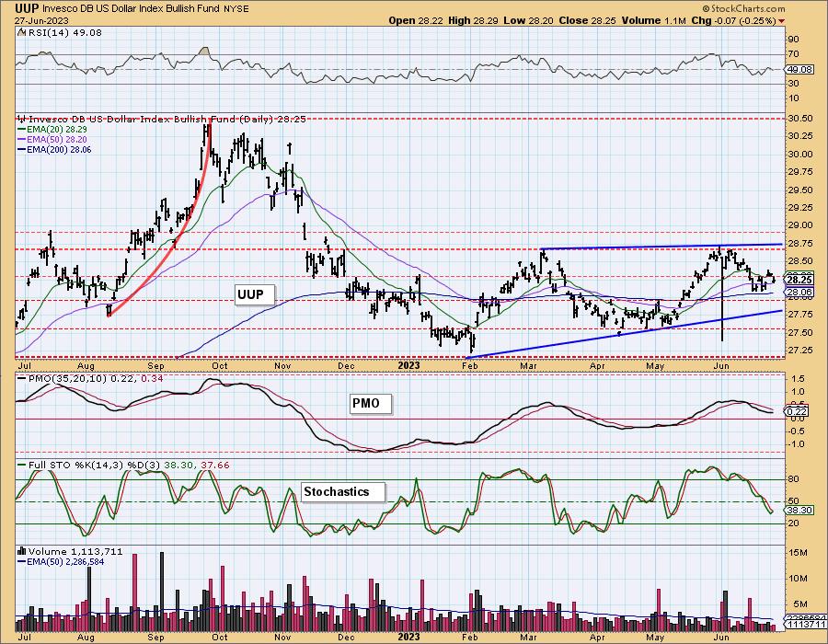Click the PMO(35,20,10) 0.22, 0.34 legend

(95, 378)
